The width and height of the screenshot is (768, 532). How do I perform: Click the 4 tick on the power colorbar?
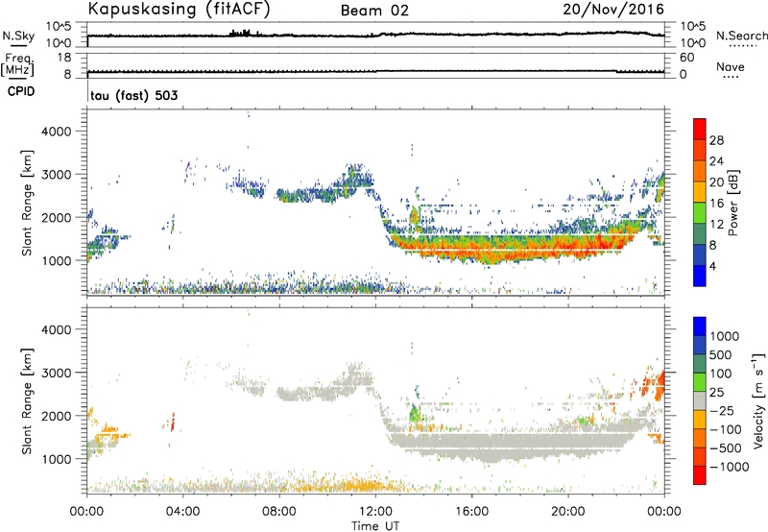(712, 266)
